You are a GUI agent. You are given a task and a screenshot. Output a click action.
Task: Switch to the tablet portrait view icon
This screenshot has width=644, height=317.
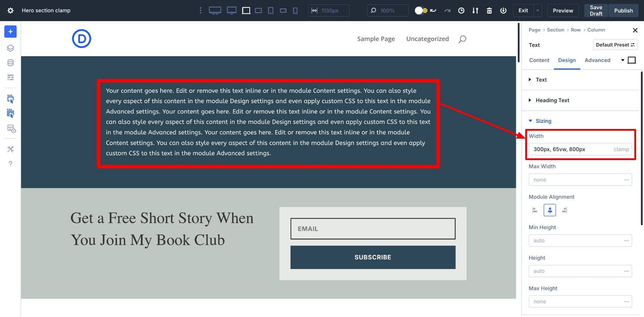pos(271,10)
